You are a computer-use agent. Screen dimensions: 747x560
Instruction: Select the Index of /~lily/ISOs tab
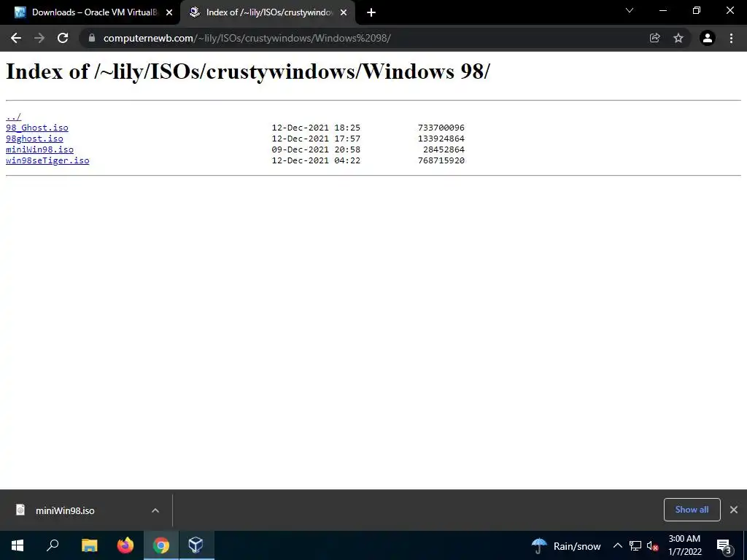click(268, 12)
